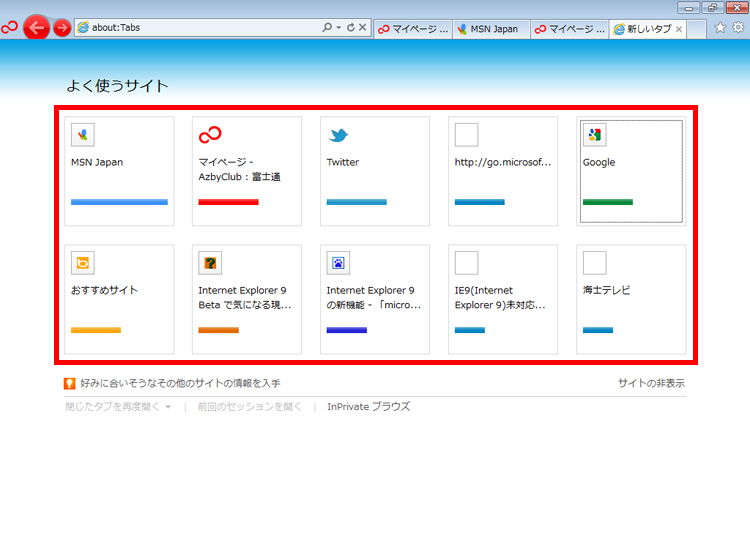Switch to the second マイページ tab
The image size is (750, 533).
point(570,29)
